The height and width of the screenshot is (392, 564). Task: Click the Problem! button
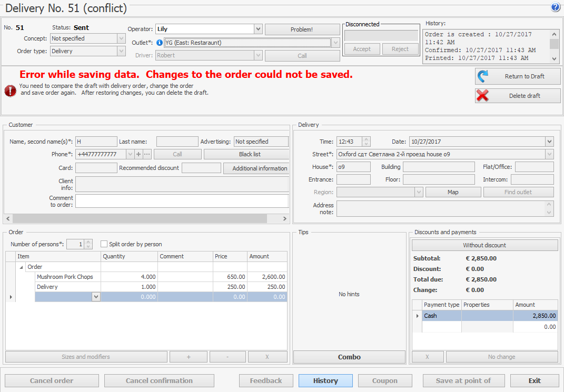tap(302, 29)
